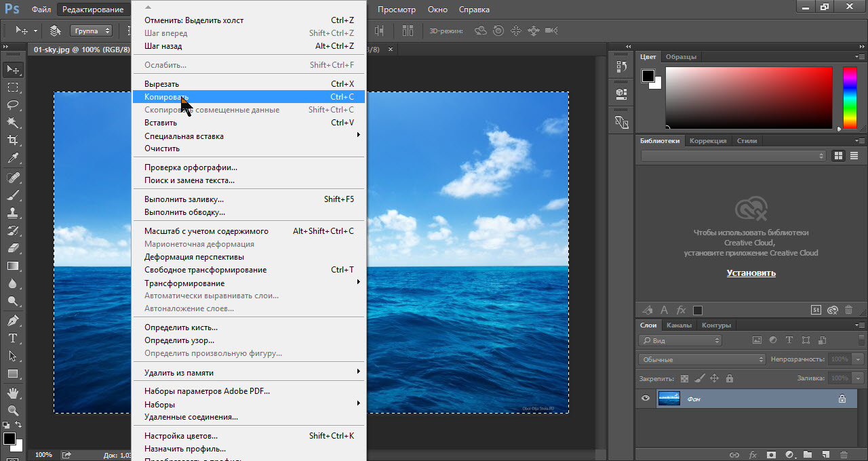Hide the Фон layer with eye icon
The image size is (868, 461).
pos(646,399)
